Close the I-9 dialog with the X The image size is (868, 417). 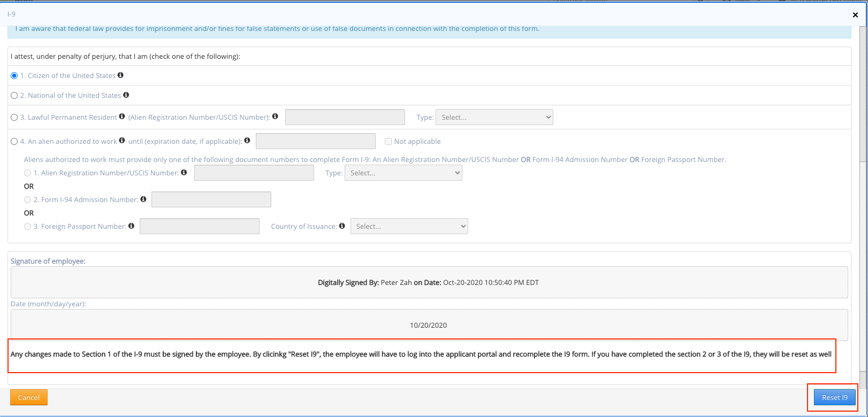pos(855,15)
